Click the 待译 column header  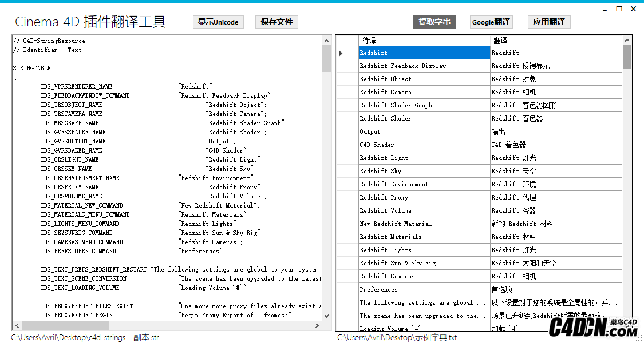click(x=425, y=41)
